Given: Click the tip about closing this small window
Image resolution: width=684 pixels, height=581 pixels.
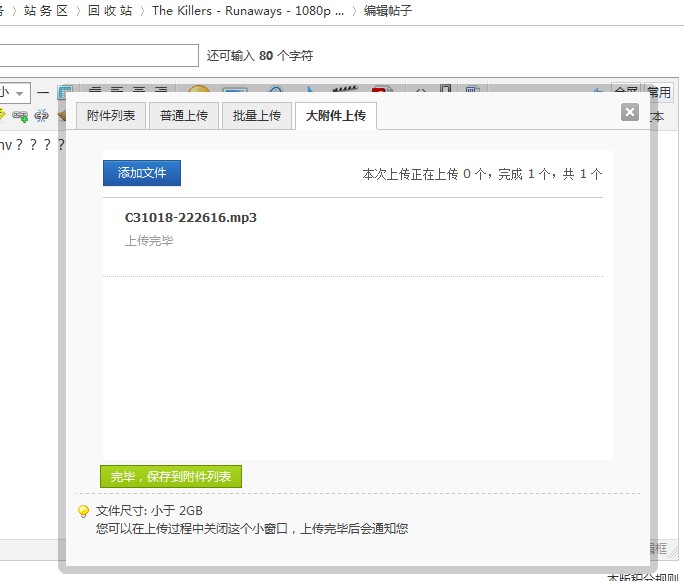Looking at the screenshot, I should click(x=252, y=529).
